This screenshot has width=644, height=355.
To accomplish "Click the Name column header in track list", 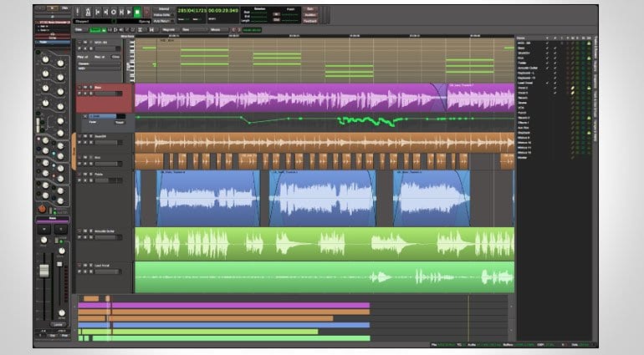I will click(x=521, y=38).
